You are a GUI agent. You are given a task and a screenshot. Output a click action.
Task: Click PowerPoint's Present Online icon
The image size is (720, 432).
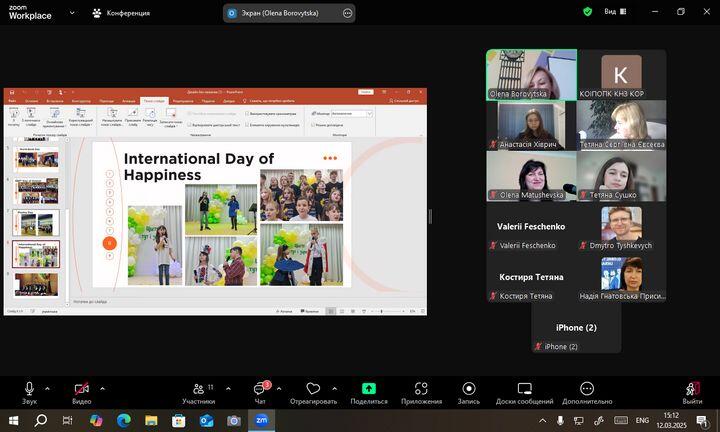(x=55, y=113)
